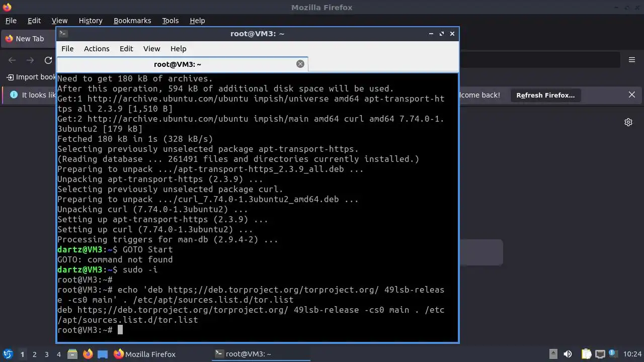Open Firefox Bookmarks menu
This screenshot has height=362, width=644.
click(x=132, y=21)
